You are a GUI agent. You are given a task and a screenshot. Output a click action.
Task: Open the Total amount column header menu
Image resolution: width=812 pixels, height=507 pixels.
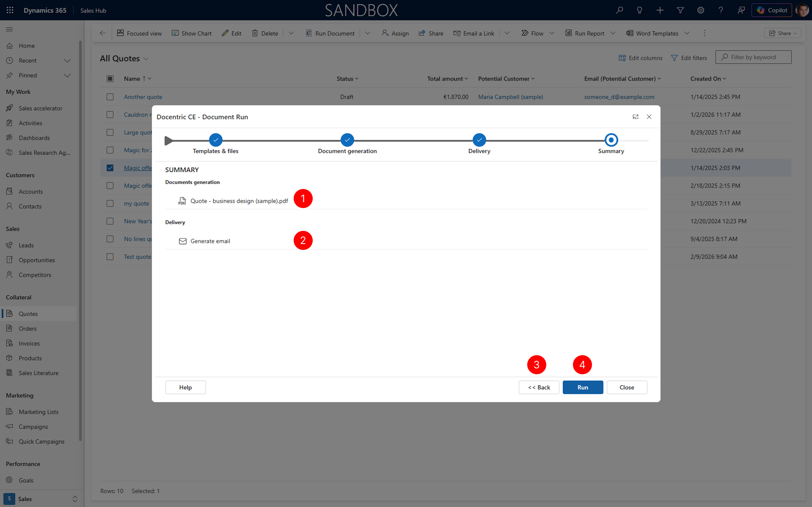(448, 79)
